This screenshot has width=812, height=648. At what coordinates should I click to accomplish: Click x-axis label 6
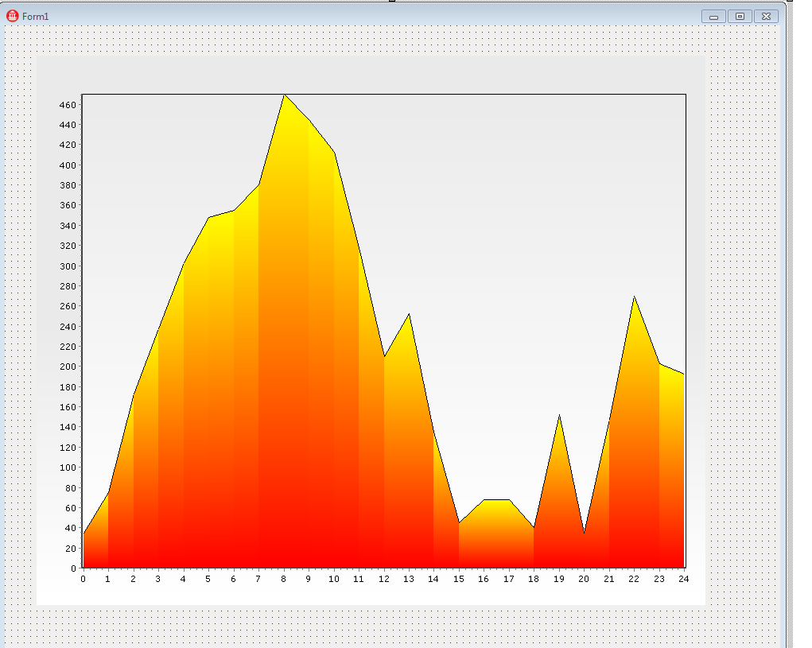pos(233,579)
